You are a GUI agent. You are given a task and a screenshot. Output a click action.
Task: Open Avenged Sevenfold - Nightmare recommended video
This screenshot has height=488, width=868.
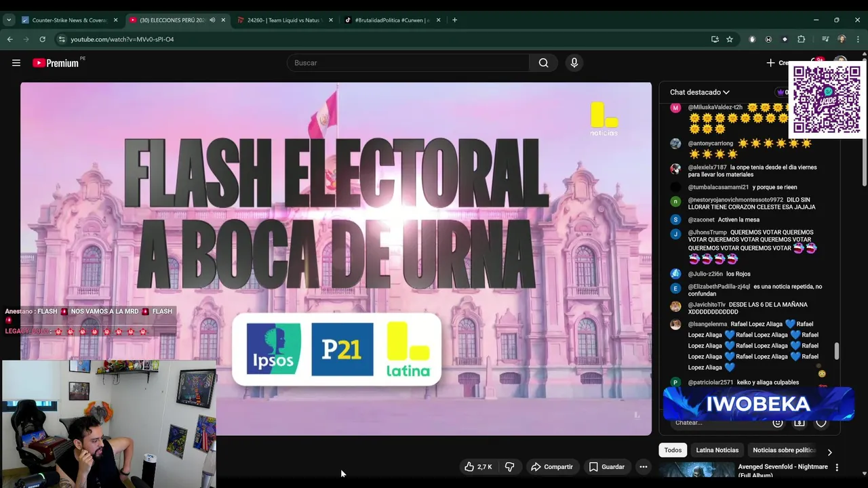pos(783,470)
